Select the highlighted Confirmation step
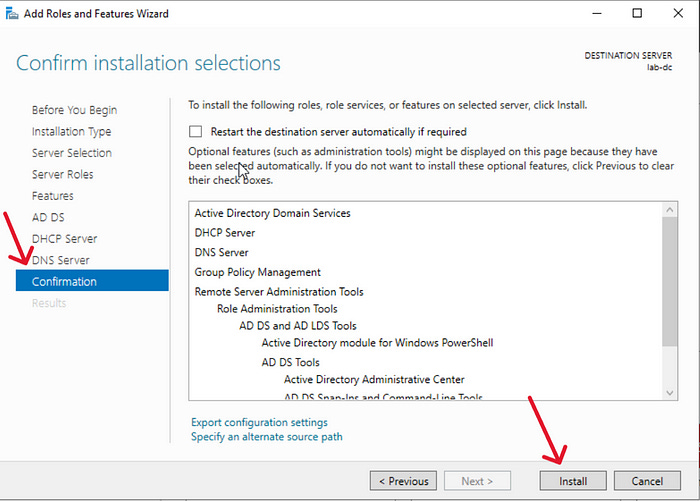Image resolution: width=700 pixels, height=501 pixels. pyautogui.click(x=92, y=280)
